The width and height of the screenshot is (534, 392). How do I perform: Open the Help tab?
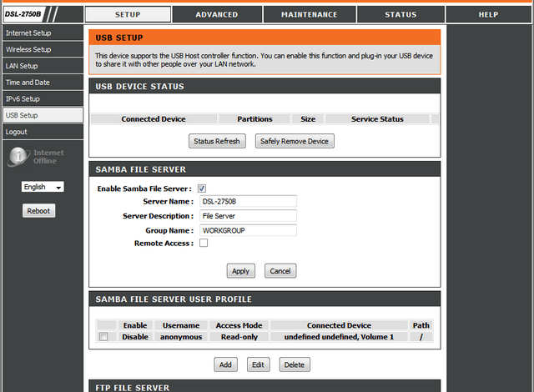point(487,14)
